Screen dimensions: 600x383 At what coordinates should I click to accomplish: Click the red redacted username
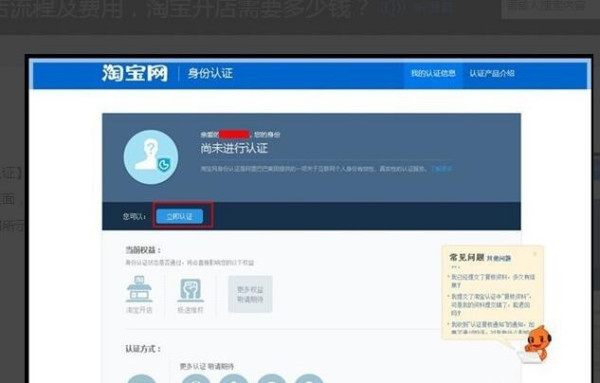[235, 134]
